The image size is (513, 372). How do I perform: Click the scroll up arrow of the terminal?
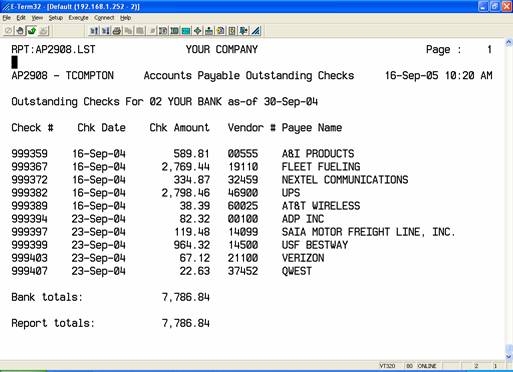point(509,42)
